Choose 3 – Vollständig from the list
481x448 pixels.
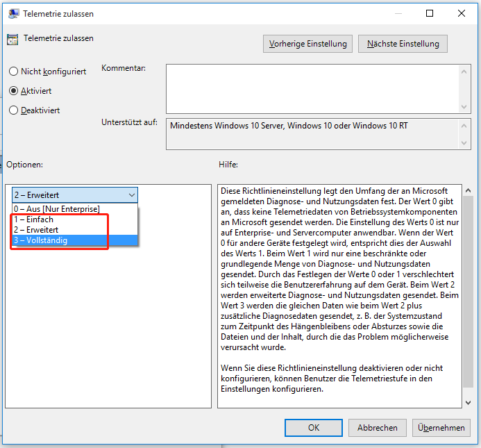click(75, 240)
